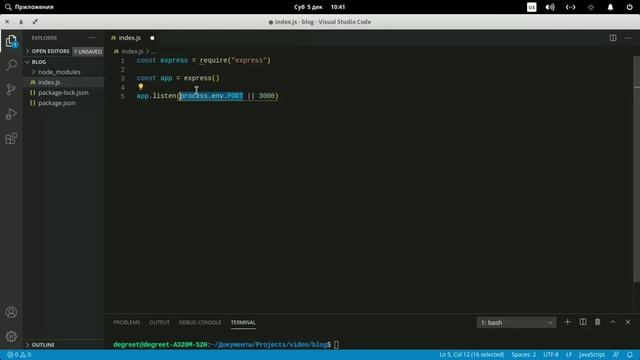Open the '1: bash' terminal dropdown
The image size is (640, 360).
pos(516,322)
